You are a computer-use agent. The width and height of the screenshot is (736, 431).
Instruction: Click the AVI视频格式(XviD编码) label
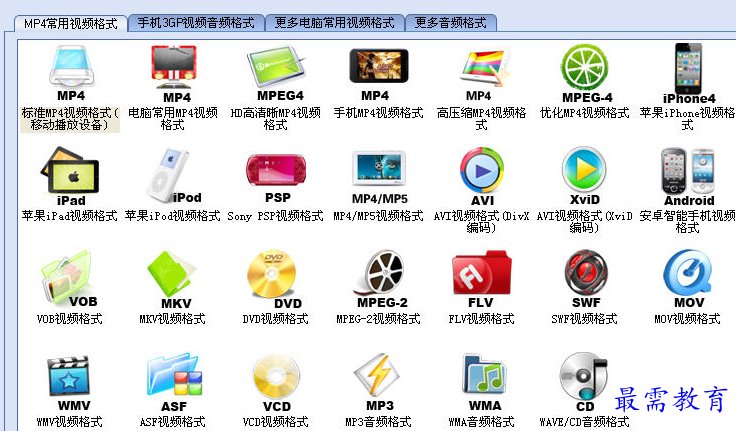[x=584, y=222]
